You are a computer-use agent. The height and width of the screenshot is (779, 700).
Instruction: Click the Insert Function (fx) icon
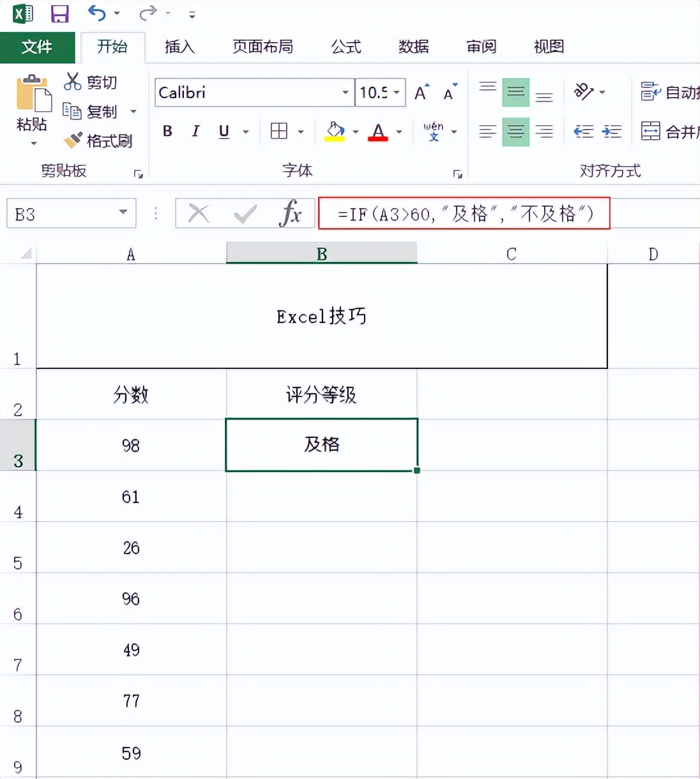point(291,213)
